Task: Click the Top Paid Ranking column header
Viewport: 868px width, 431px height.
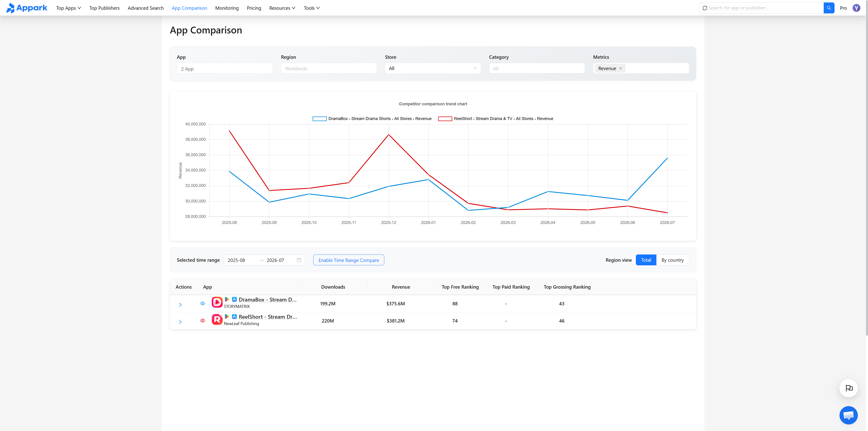Action: tap(511, 287)
